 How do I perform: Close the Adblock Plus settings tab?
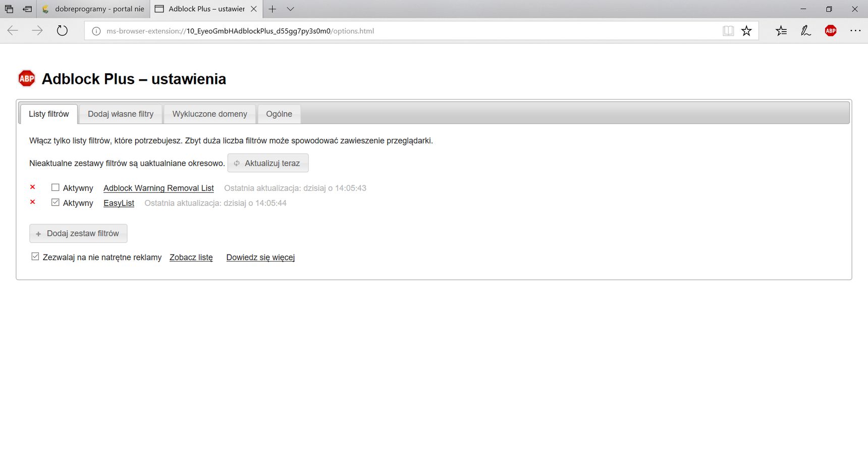point(254,9)
